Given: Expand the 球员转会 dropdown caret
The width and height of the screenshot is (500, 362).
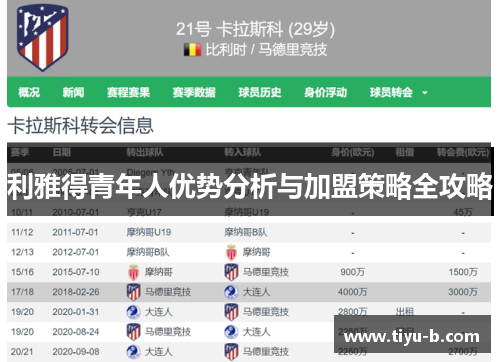Looking at the screenshot, I should [x=425, y=93].
